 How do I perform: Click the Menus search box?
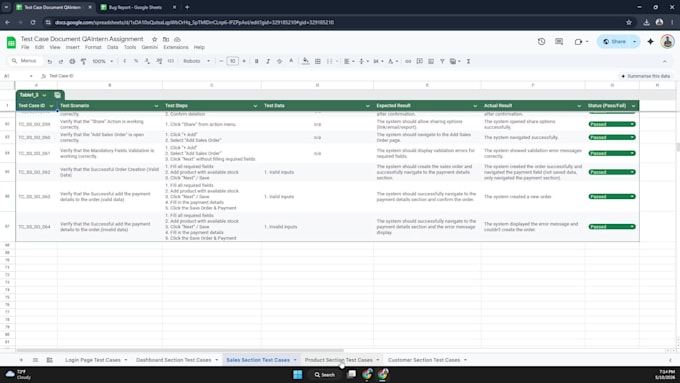click(x=25, y=61)
